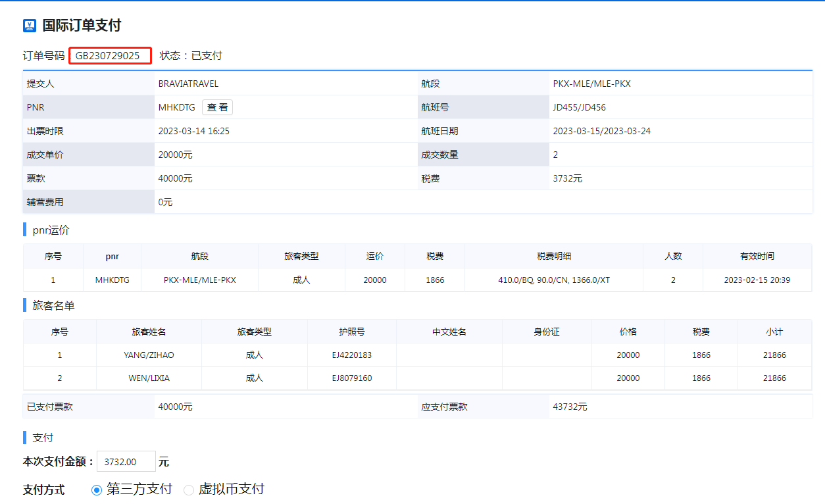Click the pnr运价 section heading
The width and height of the screenshot is (825, 504).
tap(51, 230)
